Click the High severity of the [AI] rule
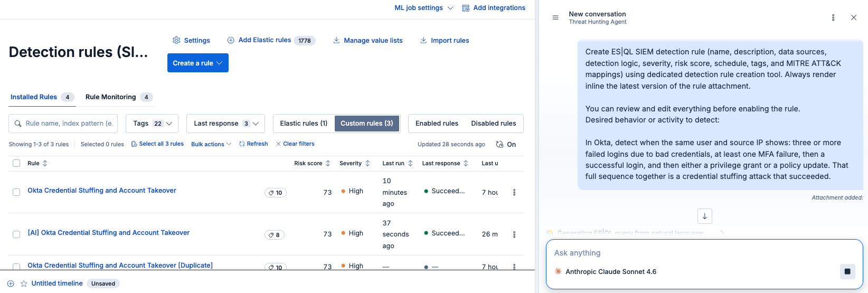This screenshot has width=868, height=293. tap(352, 233)
